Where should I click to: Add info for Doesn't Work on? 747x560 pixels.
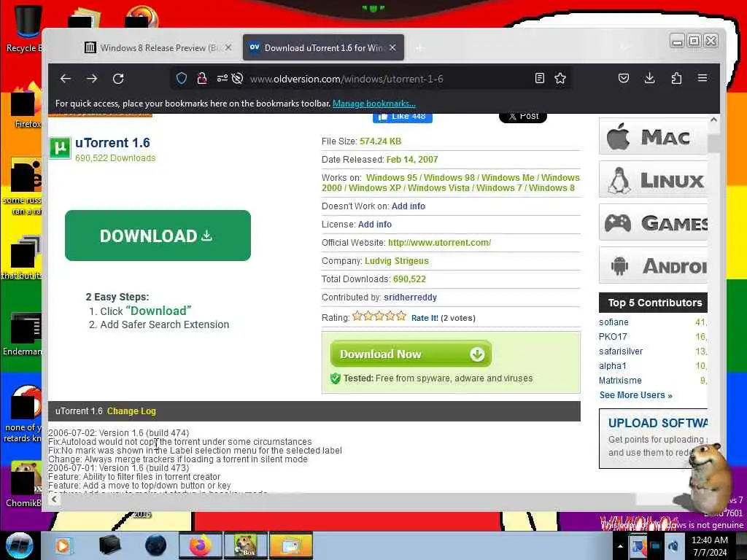(x=409, y=206)
